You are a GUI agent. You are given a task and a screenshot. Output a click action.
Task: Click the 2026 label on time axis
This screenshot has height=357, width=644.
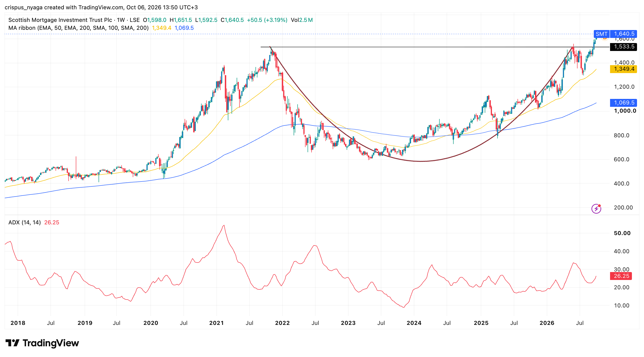[x=547, y=323]
